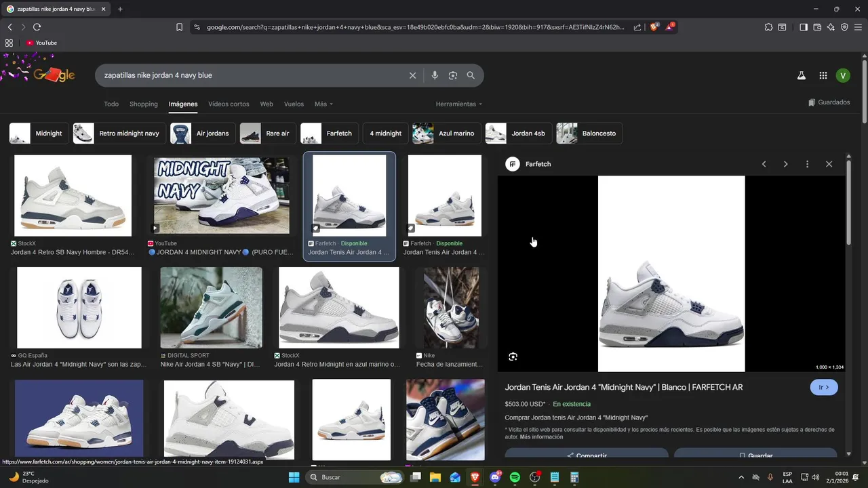Open browser main hamburger menu

click(858, 27)
